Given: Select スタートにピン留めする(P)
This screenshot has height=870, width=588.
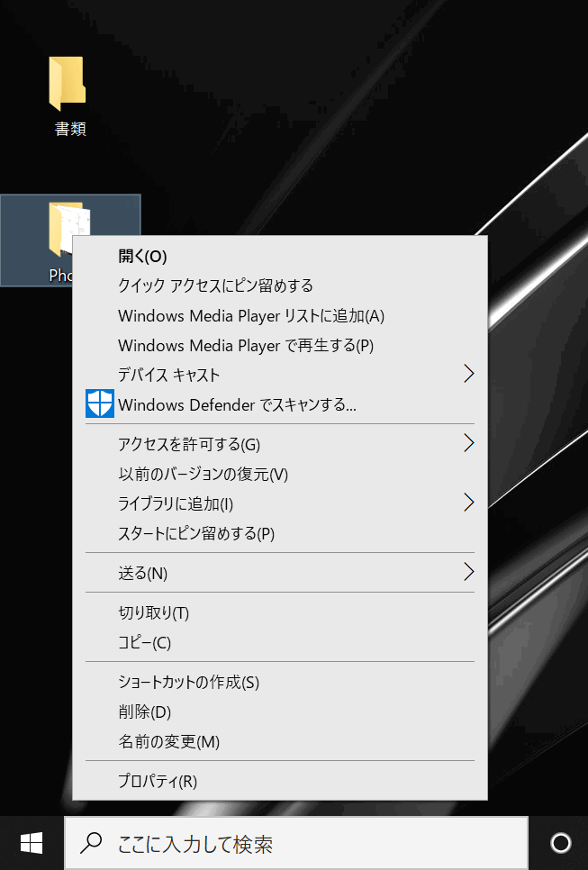Looking at the screenshot, I should pyautogui.click(x=280, y=534).
